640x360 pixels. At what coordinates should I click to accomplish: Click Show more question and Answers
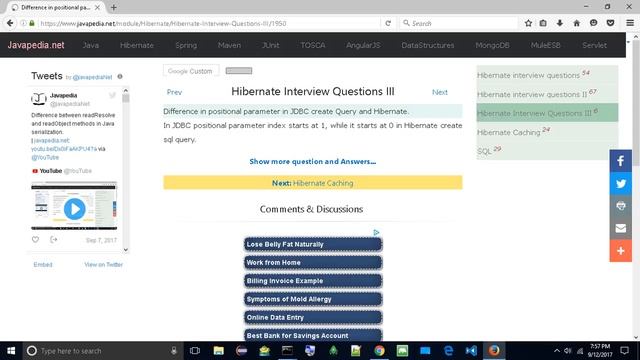click(x=313, y=162)
